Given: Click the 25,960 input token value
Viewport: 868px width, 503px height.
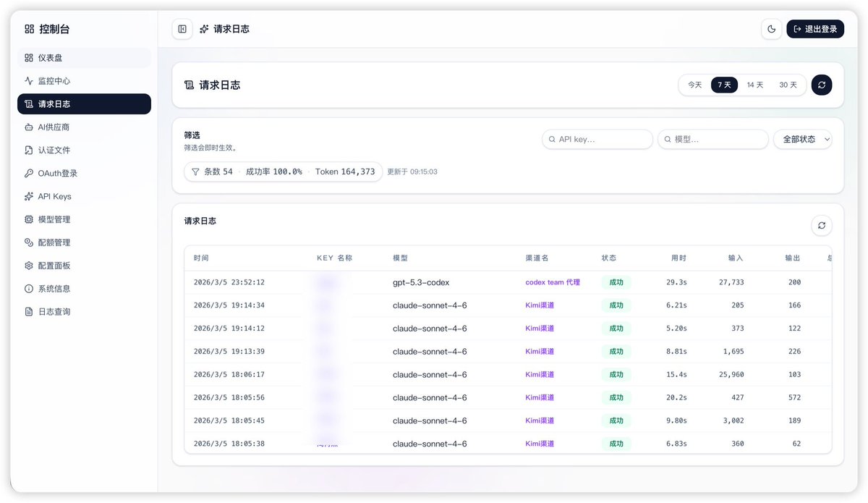Looking at the screenshot, I should point(731,375).
